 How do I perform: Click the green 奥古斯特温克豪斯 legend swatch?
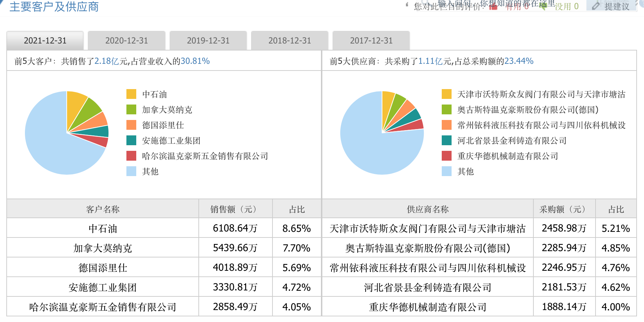point(447,109)
